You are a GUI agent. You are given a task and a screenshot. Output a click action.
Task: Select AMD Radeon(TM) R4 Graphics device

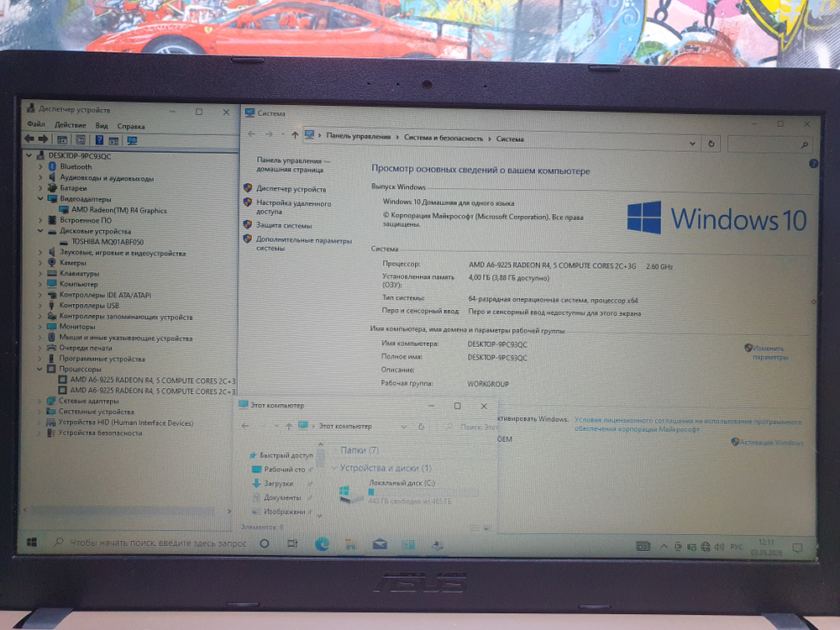click(119, 211)
